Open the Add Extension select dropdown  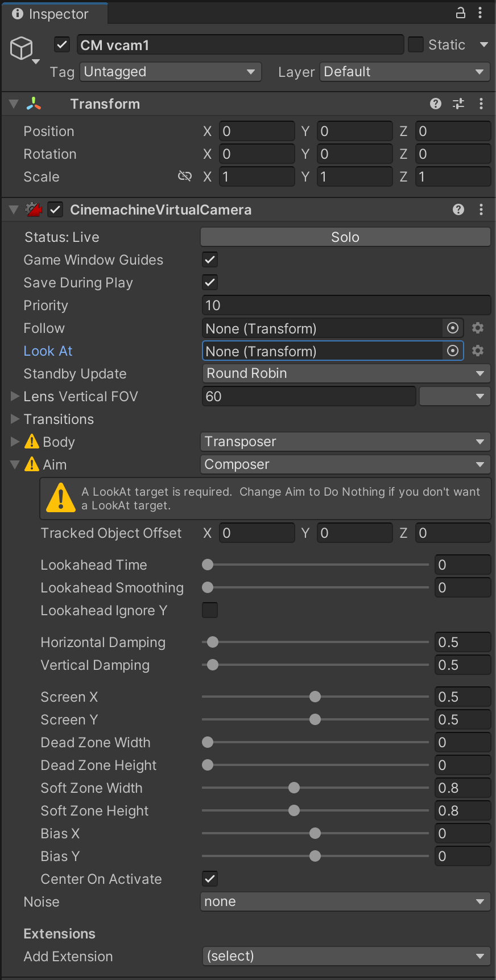346,956
